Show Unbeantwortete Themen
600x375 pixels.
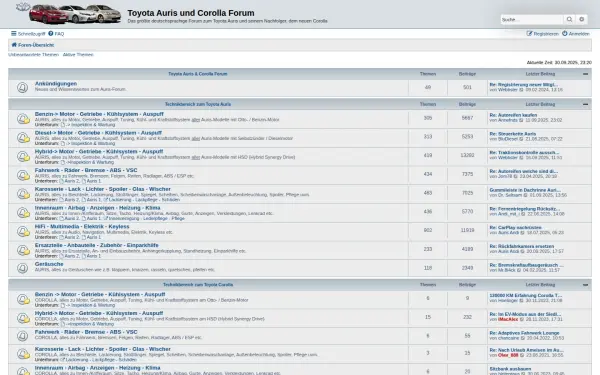pos(33,55)
